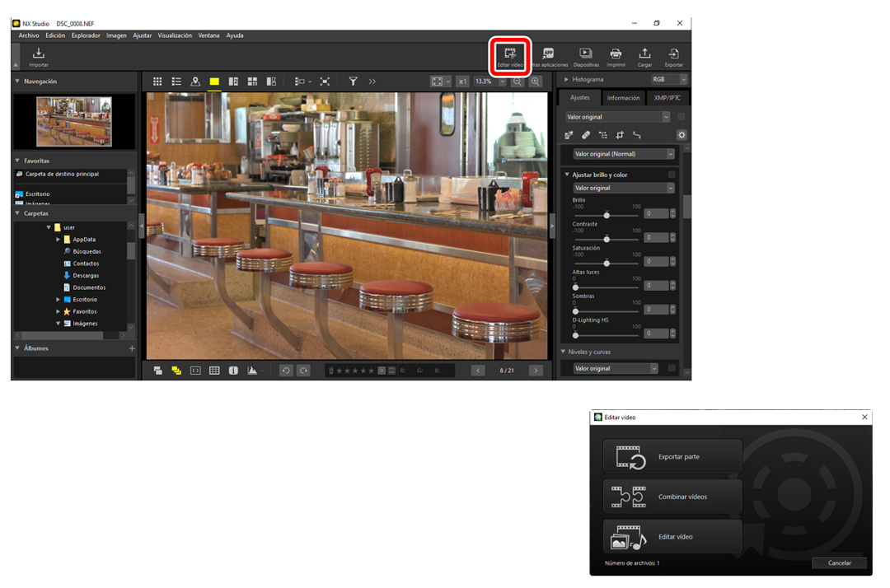The image size is (890, 588).
Task: Start a Diapositivas slideshow
Action: tap(586, 57)
